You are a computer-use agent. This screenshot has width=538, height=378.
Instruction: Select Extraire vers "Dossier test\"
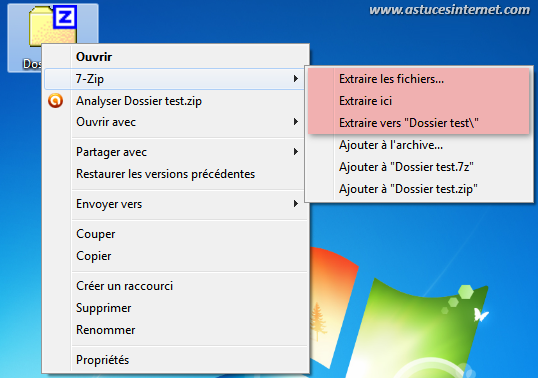click(x=419, y=123)
